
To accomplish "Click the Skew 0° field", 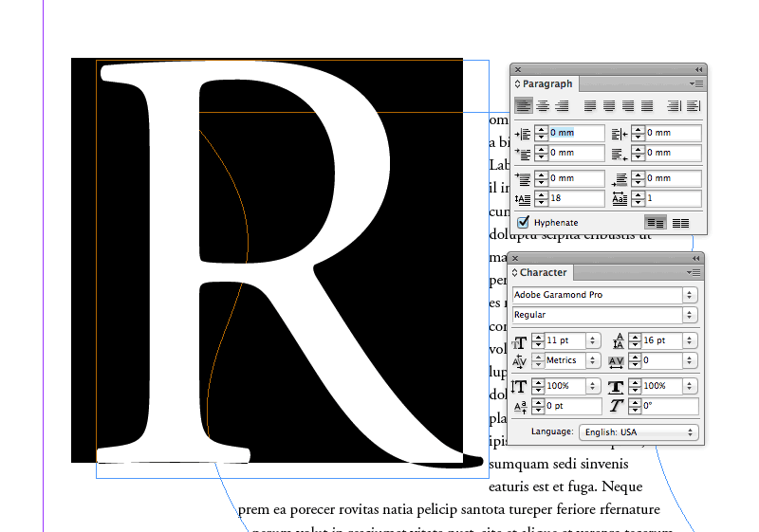I will [670, 406].
